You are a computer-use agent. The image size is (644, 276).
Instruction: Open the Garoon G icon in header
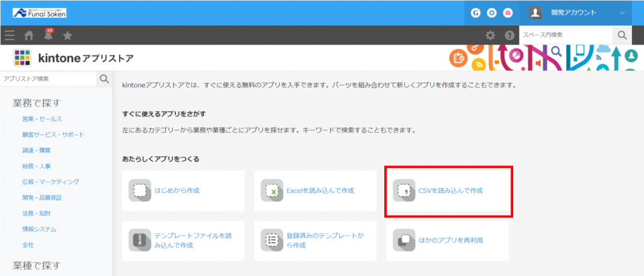click(x=476, y=13)
